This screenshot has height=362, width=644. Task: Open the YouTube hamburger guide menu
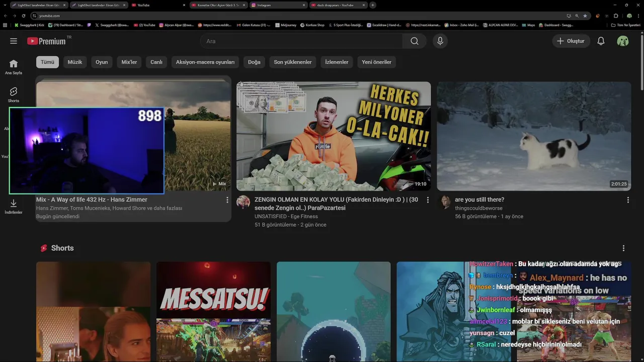pos(14,41)
